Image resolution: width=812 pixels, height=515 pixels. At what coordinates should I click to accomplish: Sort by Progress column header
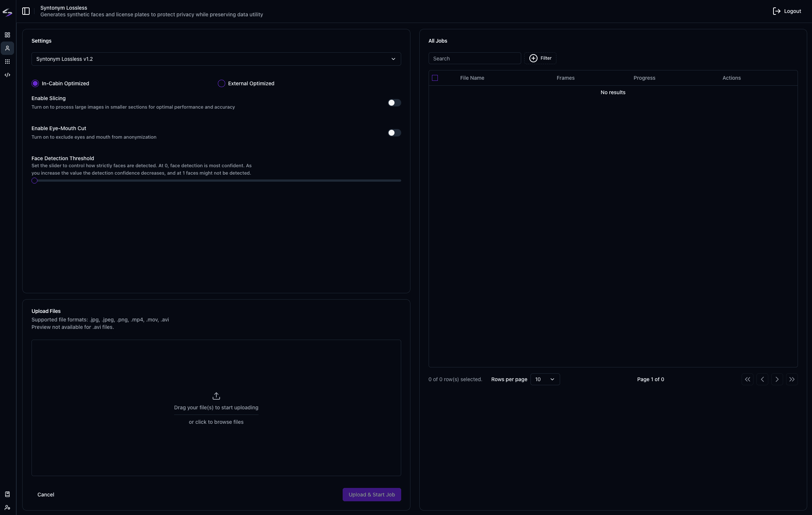pos(645,78)
